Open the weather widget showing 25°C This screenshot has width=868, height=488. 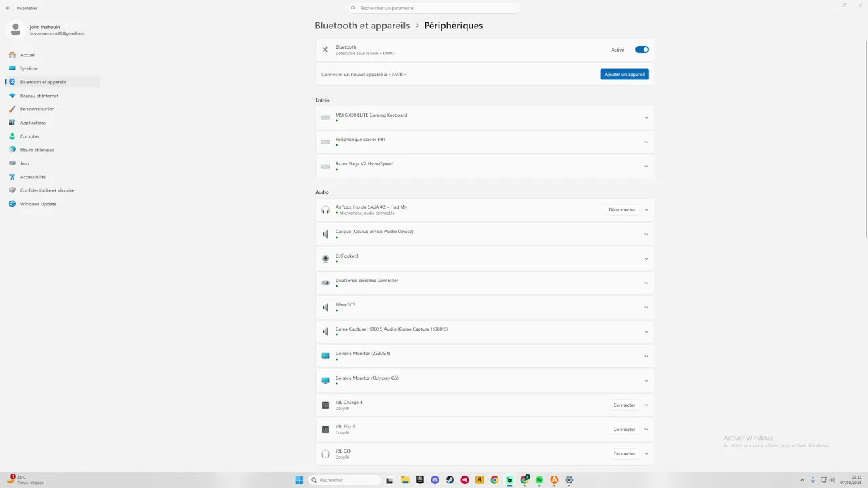coord(26,480)
